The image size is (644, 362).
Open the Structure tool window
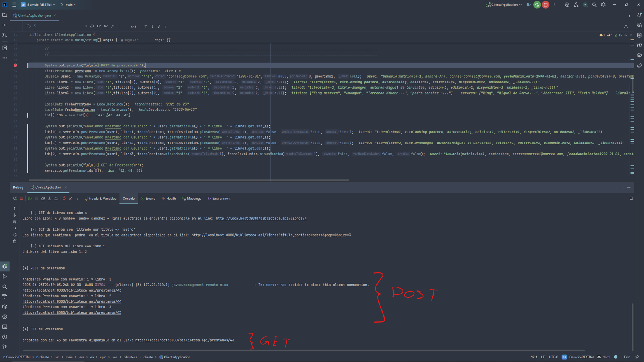5,48
